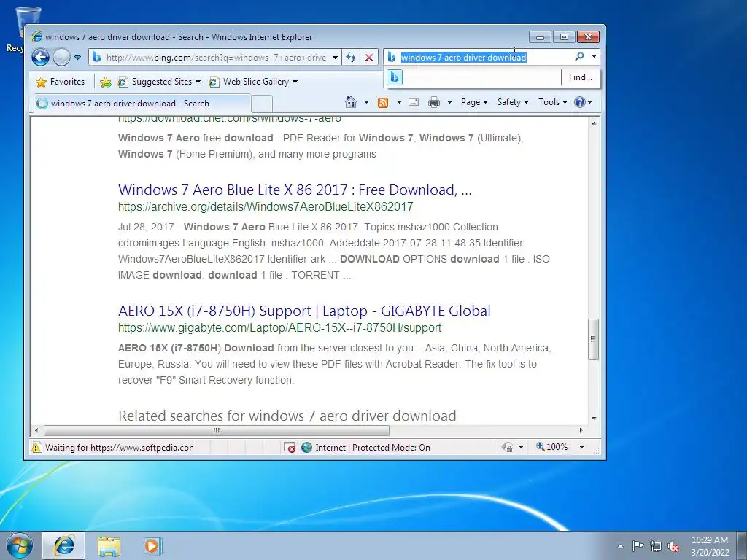Click Internet Explorer taskbar icon

(x=64, y=545)
